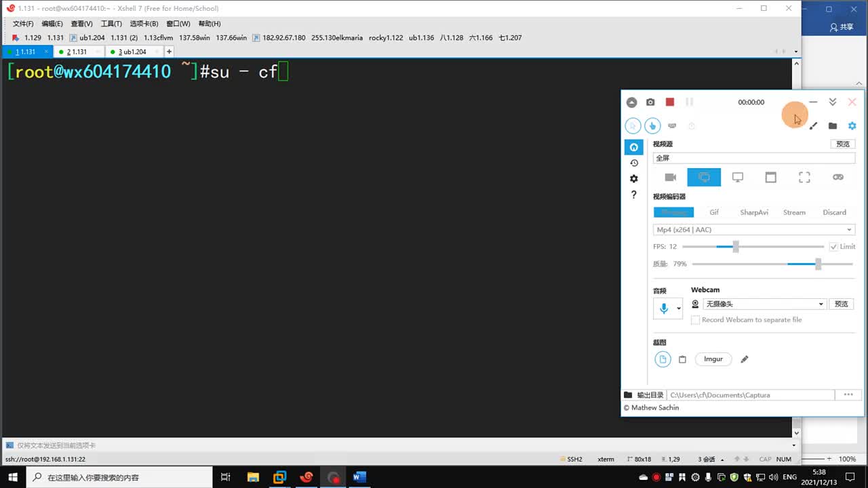Open Word from the Windows taskbar
This screenshot has height=488, width=868.
coord(359,477)
